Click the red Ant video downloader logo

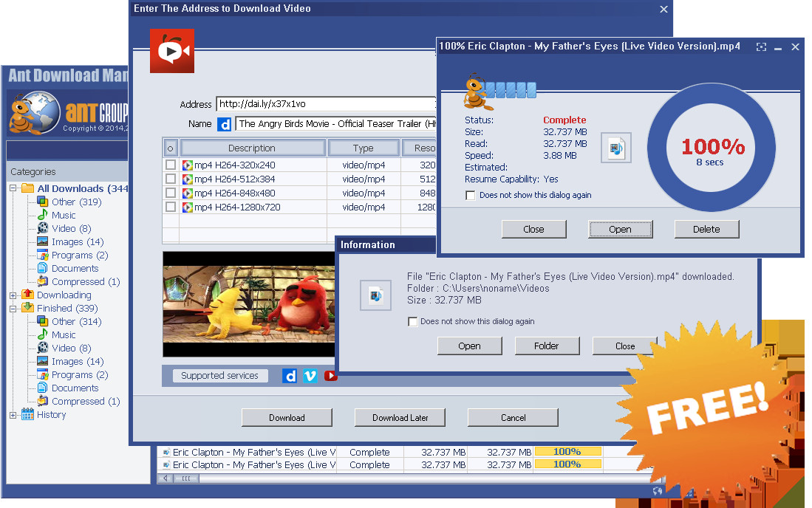(x=172, y=51)
